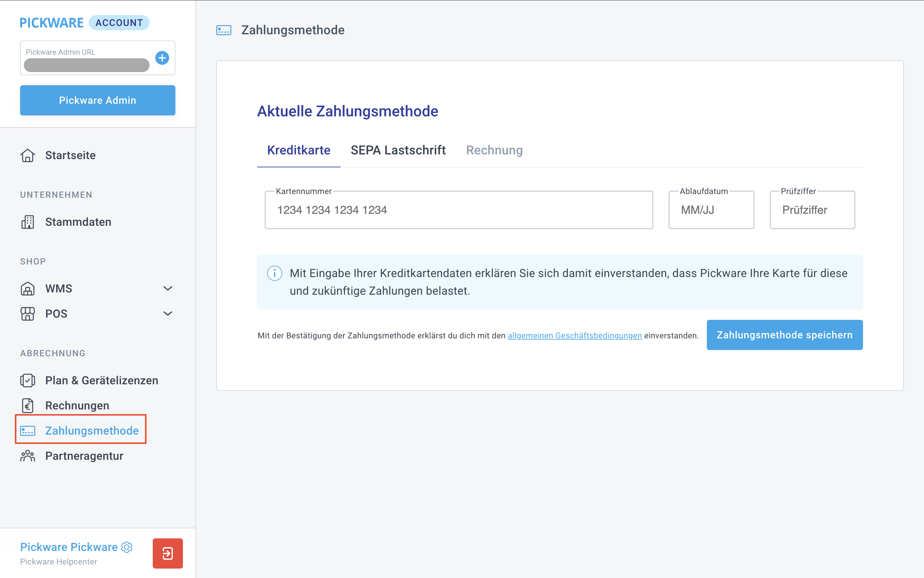The width and height of the screenshot is (924, 578).
Task: Click the info icon in the notice banner
Action: pos(274,273)
